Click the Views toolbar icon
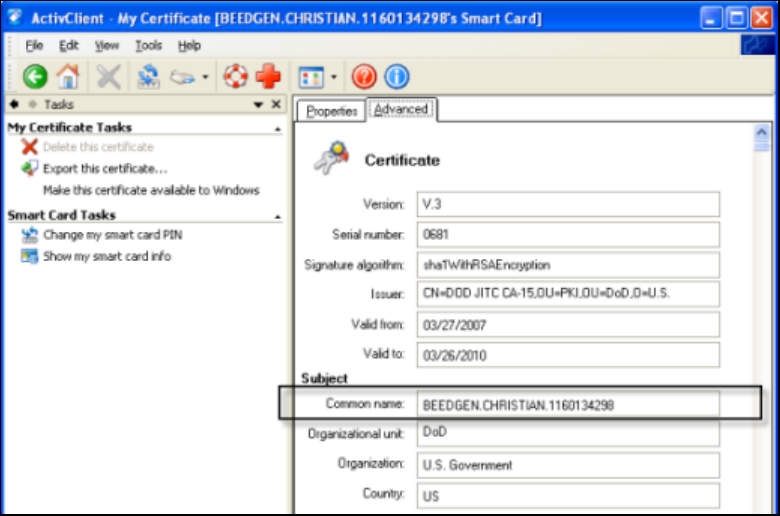Image resolution: width=780 pixels, height=516 pixels. [x=311, y=78]
